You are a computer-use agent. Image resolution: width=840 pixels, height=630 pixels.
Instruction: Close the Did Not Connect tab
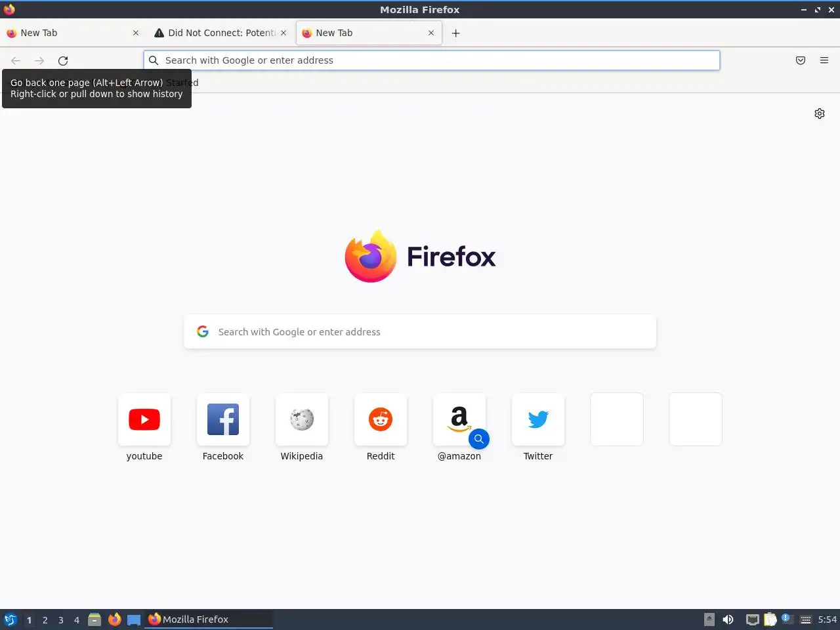(x=283, y=33)
